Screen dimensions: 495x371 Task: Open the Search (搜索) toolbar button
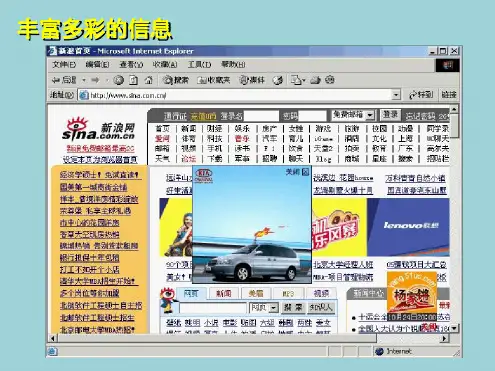click(175, 80)
